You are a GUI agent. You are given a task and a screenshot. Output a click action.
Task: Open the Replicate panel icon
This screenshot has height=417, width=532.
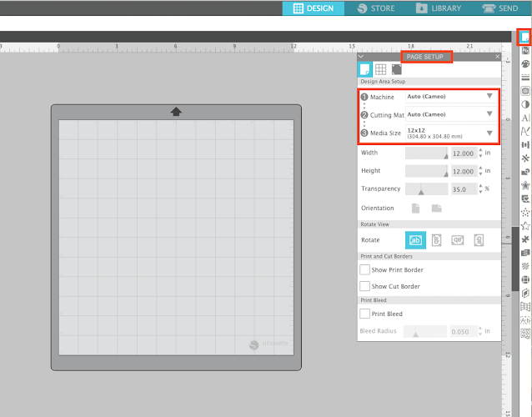pyautogui.click(x=525, y=158)
